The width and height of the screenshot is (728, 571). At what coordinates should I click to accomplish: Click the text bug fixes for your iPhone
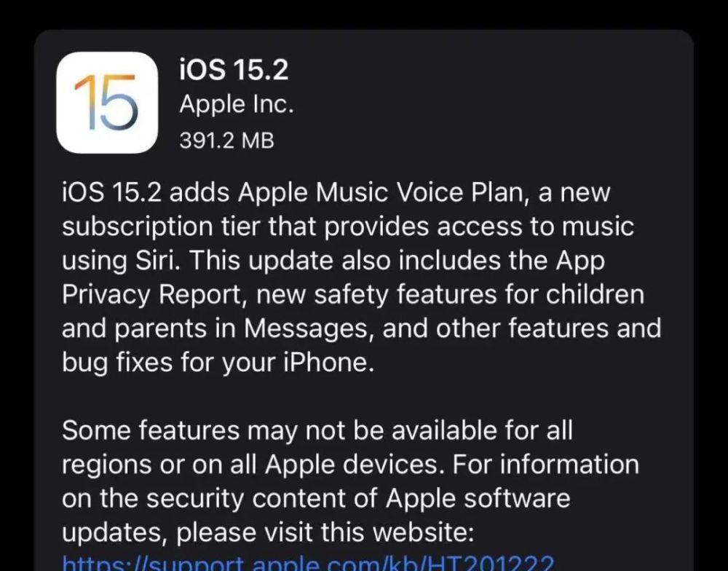tap(218, 363)
